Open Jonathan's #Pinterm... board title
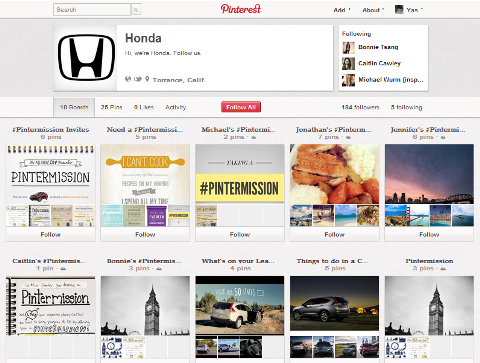This screenshot has width=480, height=363. tap(334, 130)
